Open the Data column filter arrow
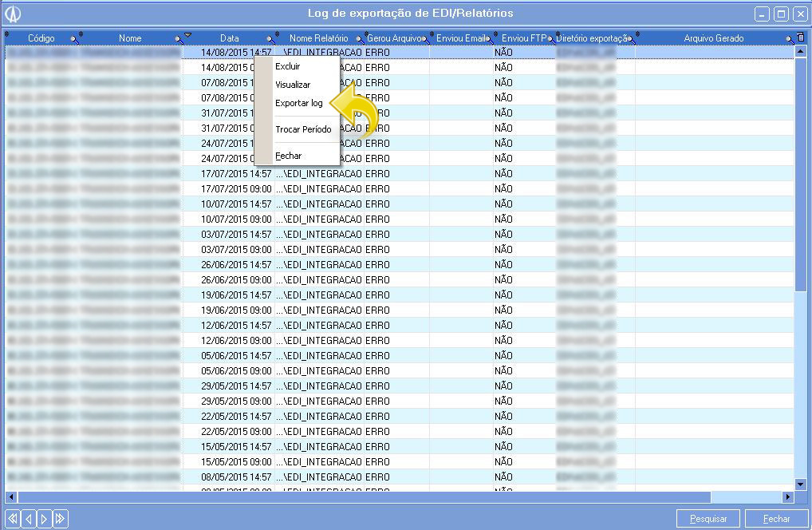 pos(270,38)
